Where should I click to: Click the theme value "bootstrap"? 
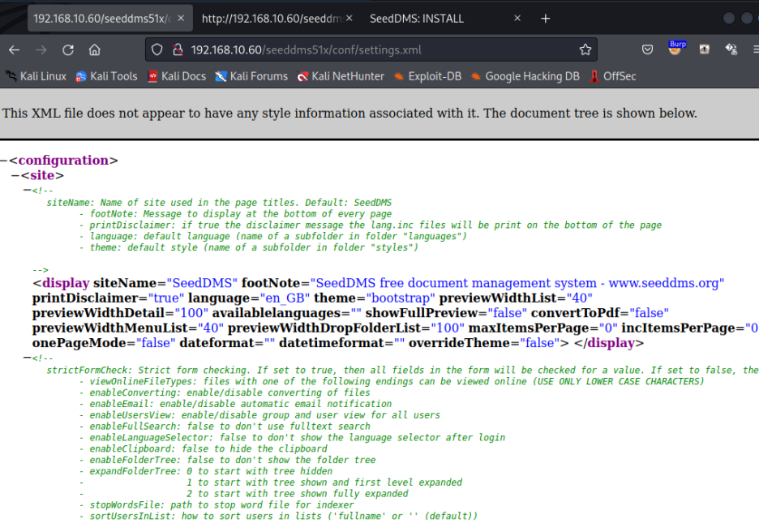tap(401, 298)
